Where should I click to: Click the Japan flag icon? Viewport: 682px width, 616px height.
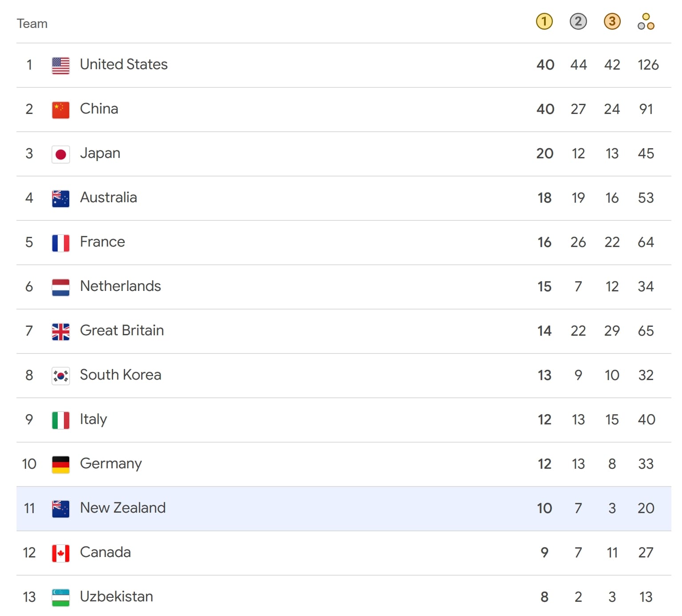point(61,154)
